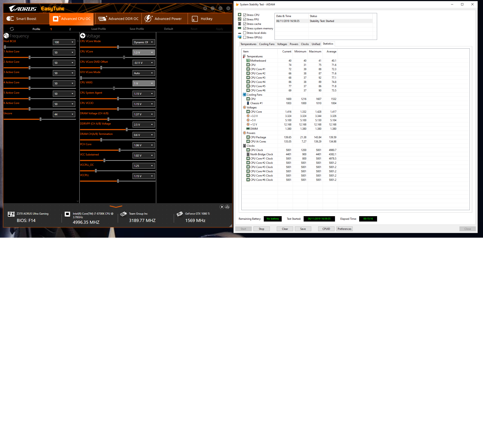Open the Uncore ratio dropdown

tap(64, 114)
